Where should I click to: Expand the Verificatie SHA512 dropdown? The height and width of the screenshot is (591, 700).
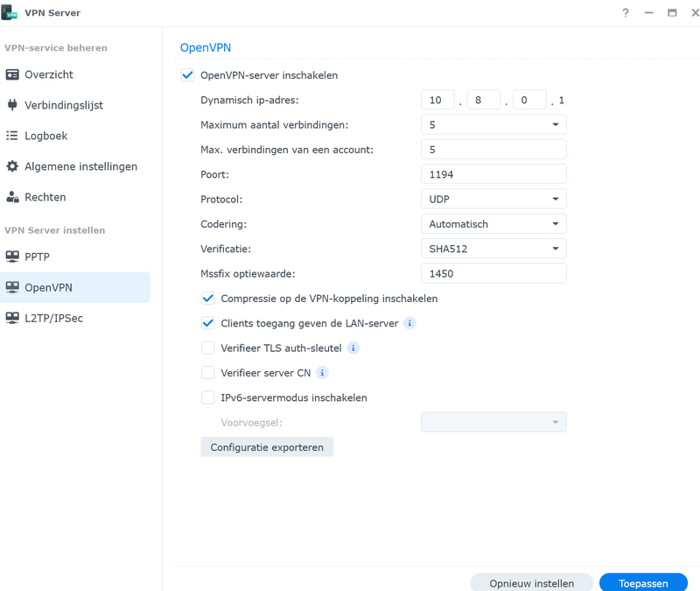[493, 249]
